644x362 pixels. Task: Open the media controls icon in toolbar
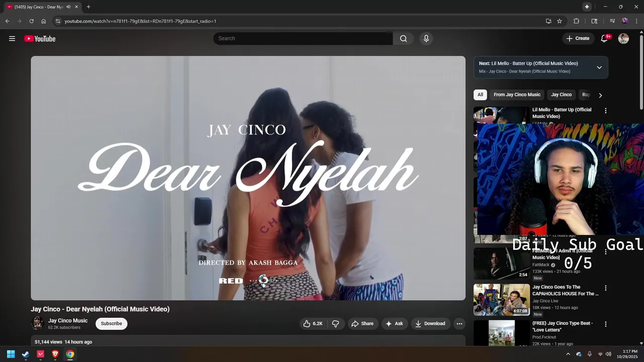(612, 21)
